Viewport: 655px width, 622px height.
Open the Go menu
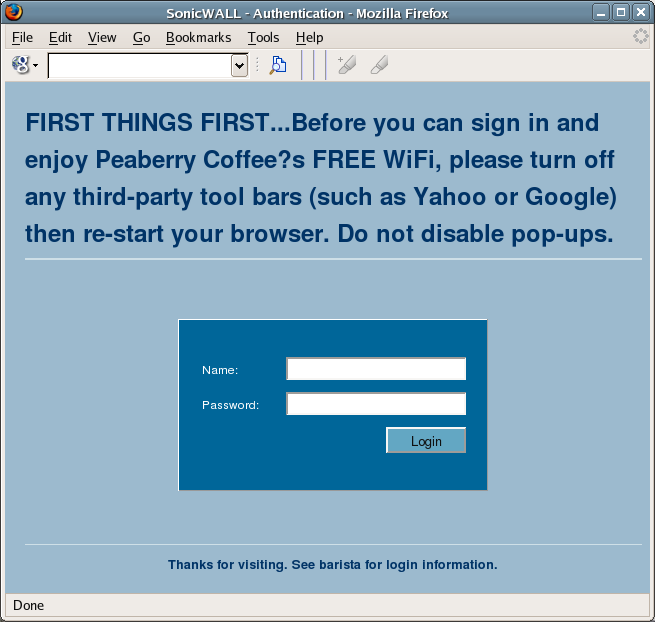[141, 37]
